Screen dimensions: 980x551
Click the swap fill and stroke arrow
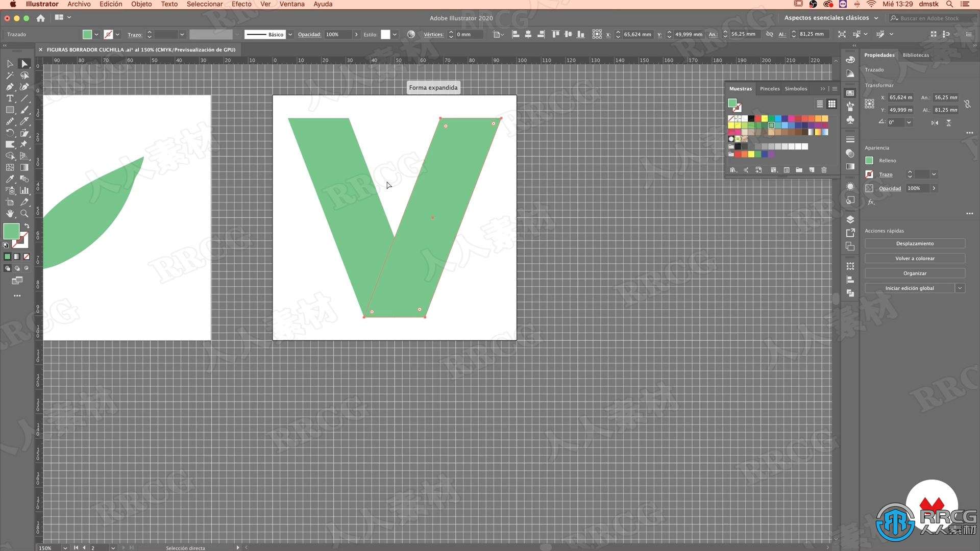27,226
